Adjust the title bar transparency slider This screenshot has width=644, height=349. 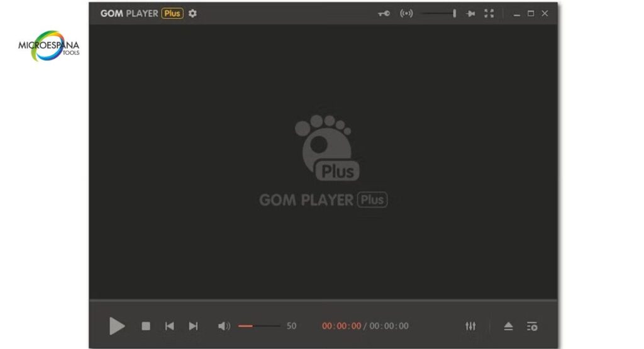click(x=439, y=13)
